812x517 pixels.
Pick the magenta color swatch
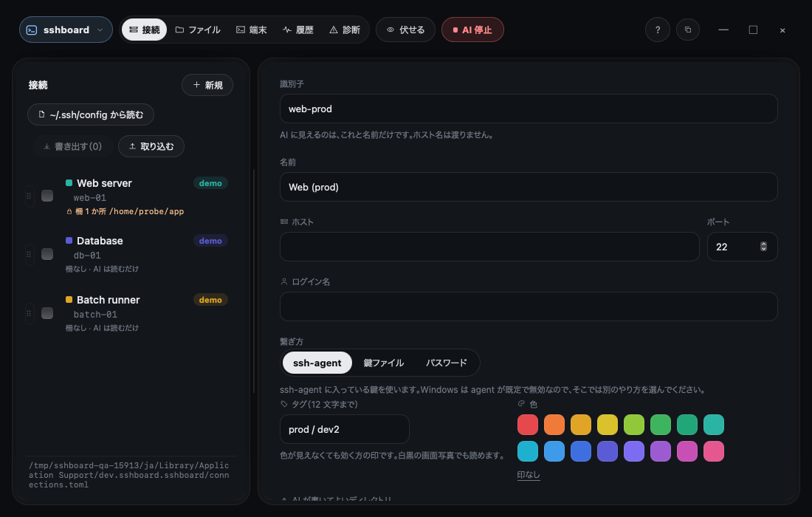(x=687, y=451)
